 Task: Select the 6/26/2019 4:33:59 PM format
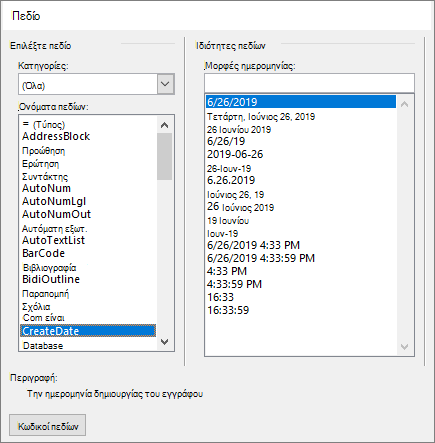coord(261,258)
